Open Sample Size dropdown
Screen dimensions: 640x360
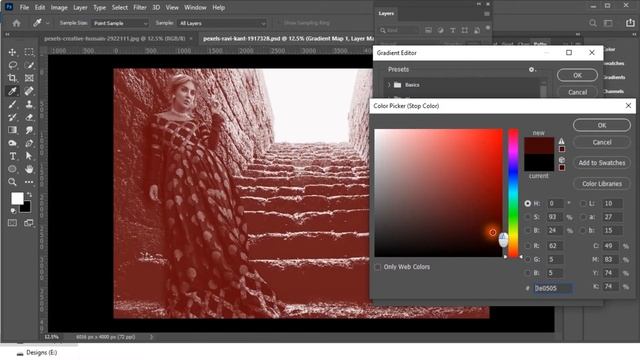pos(120,23)
